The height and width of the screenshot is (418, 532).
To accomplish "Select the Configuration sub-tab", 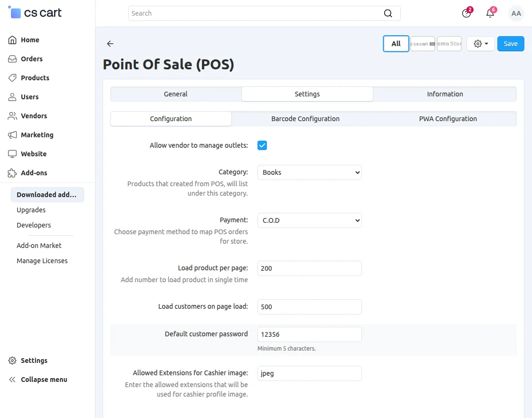I will point(171,119).
